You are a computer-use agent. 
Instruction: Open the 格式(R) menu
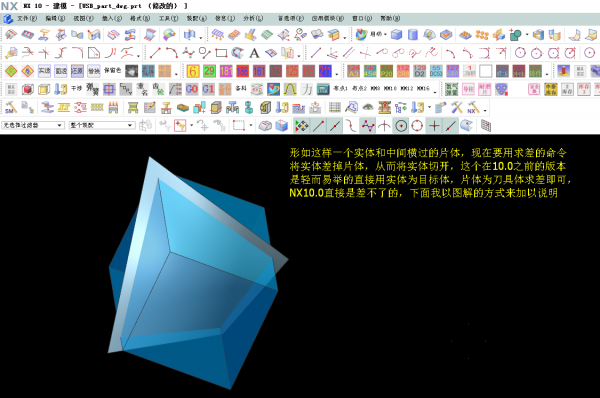point(140,18)
